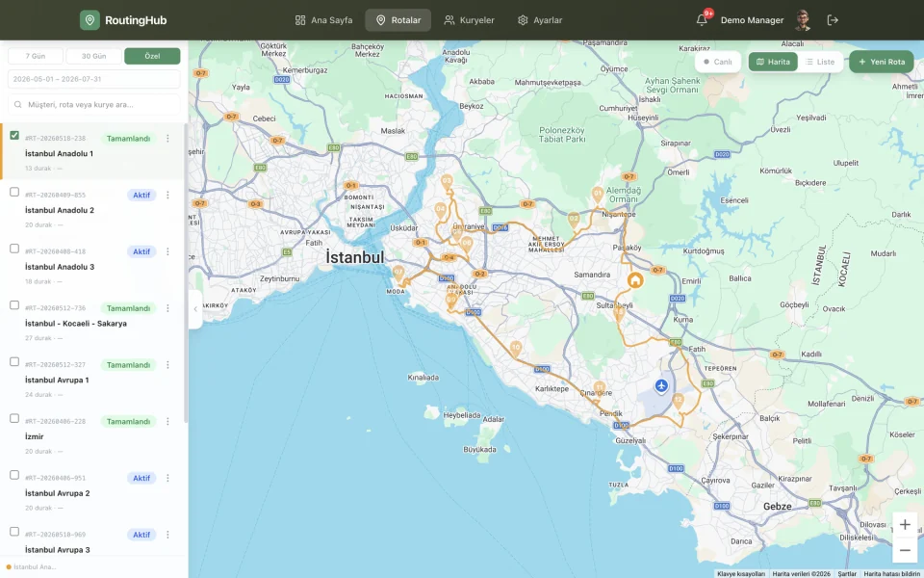Open options menu for İstanbul Avrupa 1
The height and width of the screenshot is (578, 924).
tap(167, 365)
